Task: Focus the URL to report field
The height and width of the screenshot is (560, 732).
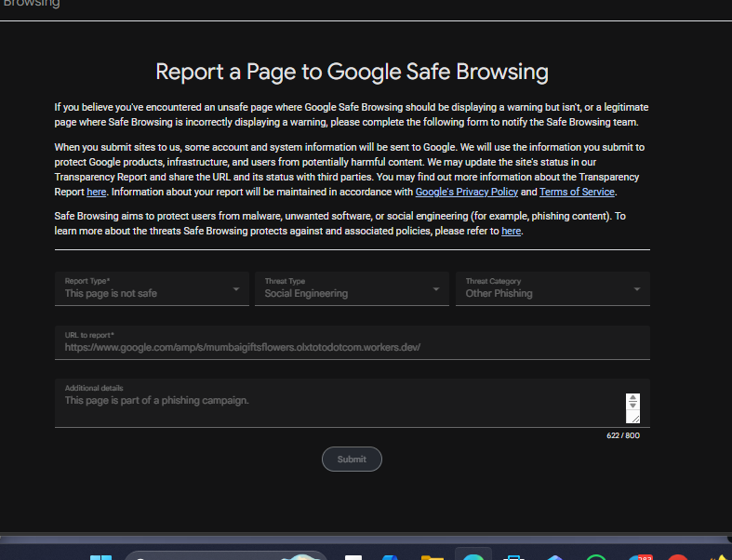Action: 352,343
